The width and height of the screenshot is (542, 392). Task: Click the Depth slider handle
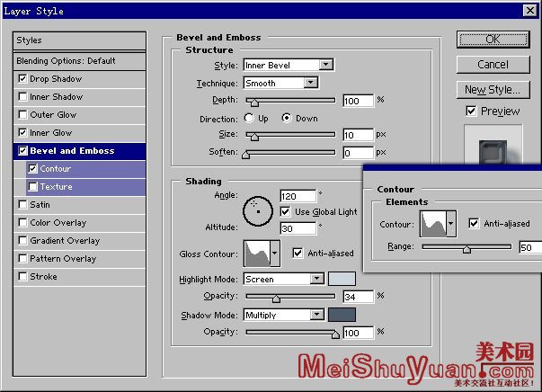(x=254, y=102)
